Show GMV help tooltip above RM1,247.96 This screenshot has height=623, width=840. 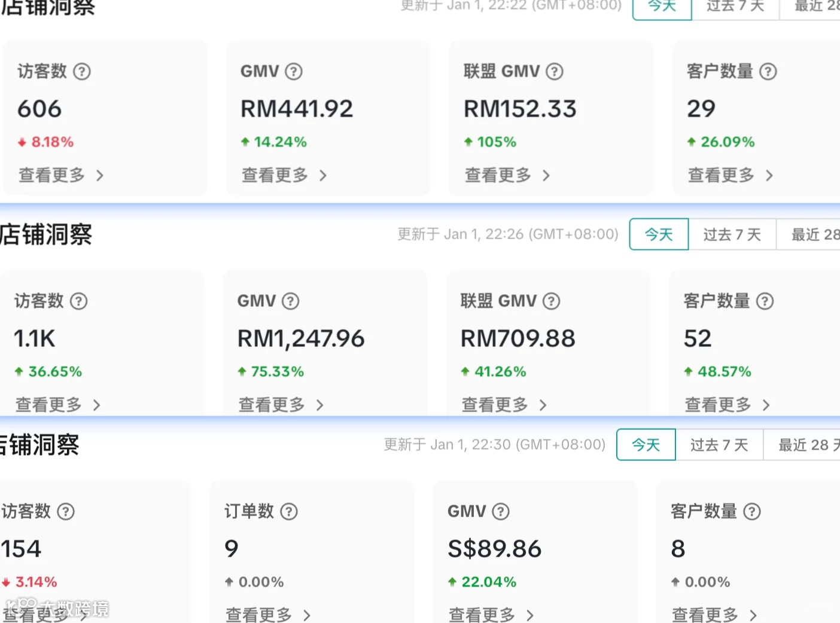point(291,301)
